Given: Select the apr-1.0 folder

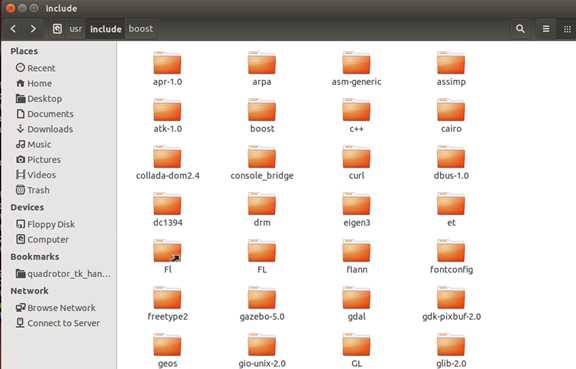Looking at the screenshot, I should (x=168, y=69).
